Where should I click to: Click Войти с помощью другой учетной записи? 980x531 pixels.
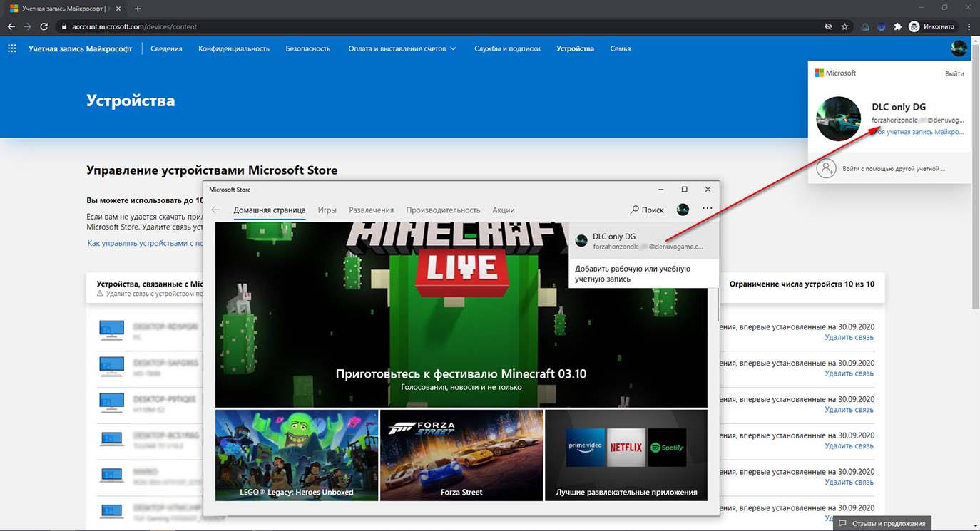pyautogui.click(x=889, y=169)
